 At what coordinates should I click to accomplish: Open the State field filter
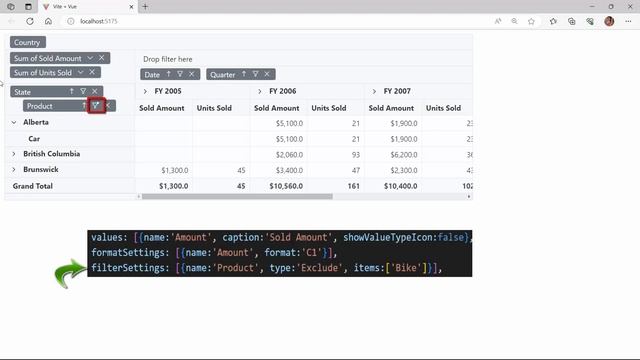pos(83,91)
